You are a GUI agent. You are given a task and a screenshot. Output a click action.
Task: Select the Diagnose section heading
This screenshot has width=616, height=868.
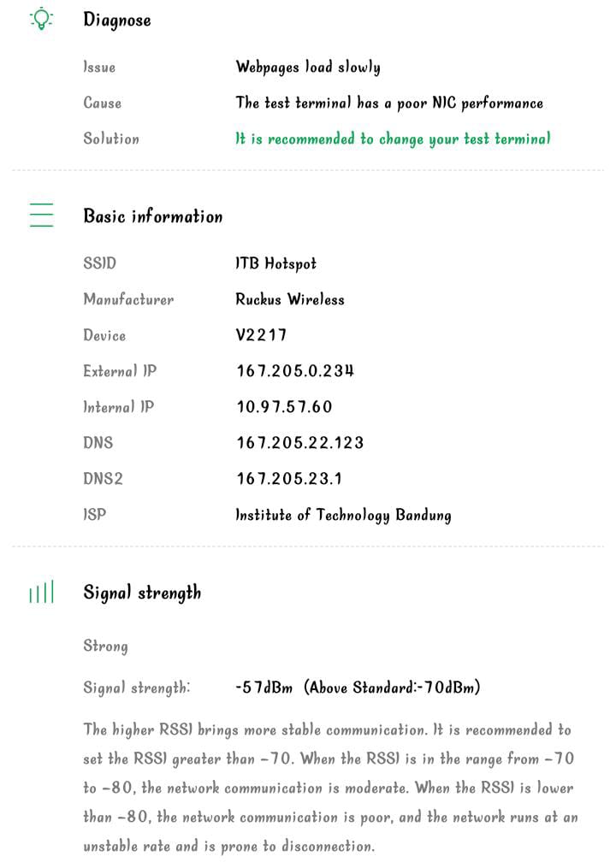click(x=117, y=20)
